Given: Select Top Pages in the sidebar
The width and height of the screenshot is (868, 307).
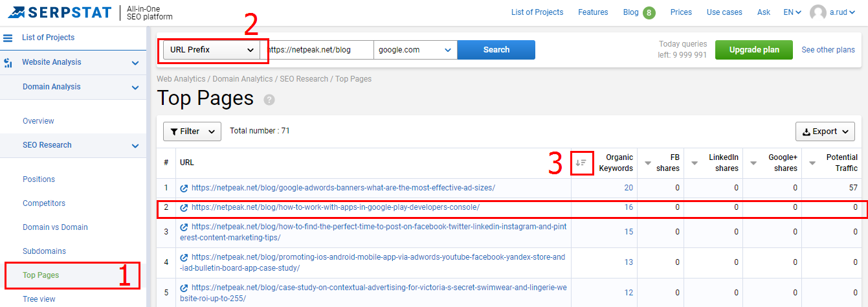Looking at the screenshot, I should tap(41, 275).
